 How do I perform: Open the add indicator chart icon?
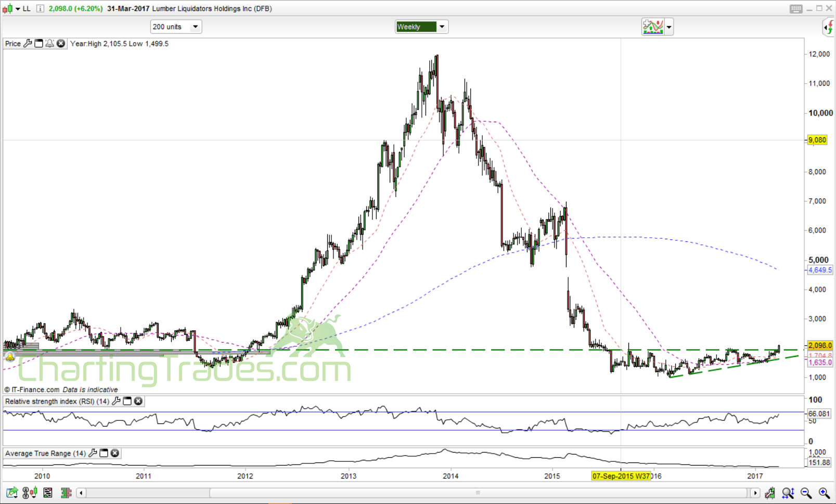pos(652,27)
